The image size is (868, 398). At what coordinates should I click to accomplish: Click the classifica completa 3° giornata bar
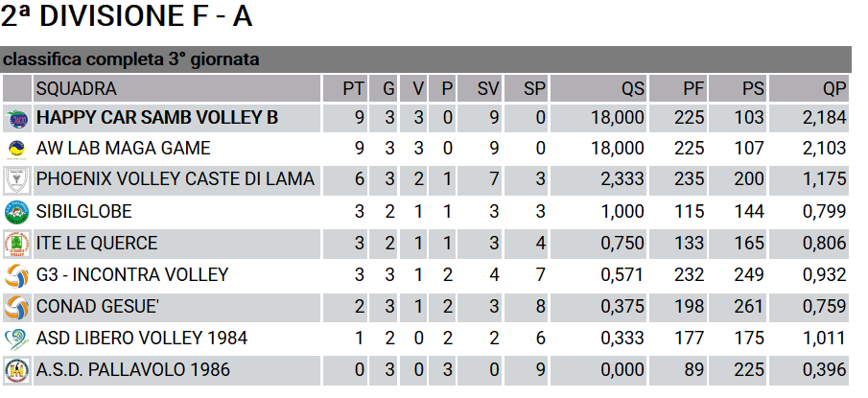(x=425, y=59)
